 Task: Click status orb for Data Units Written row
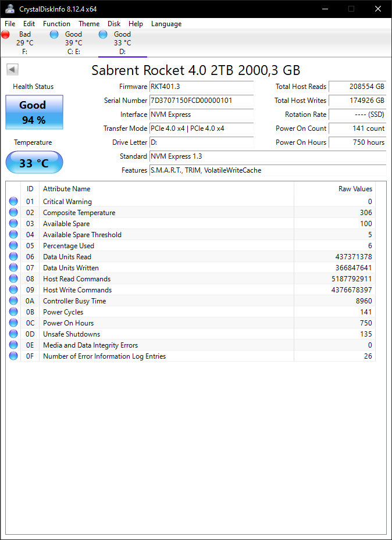tap(13, 267)
